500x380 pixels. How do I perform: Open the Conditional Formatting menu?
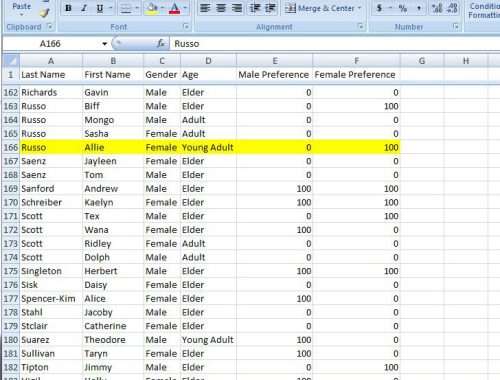pyautogui.click(x=484, y=11)
